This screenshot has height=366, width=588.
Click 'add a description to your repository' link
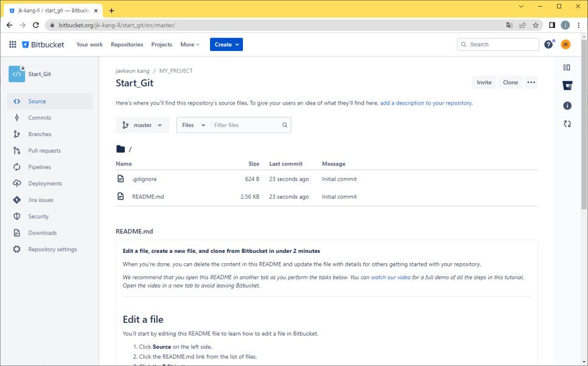(x=425, y=103)
